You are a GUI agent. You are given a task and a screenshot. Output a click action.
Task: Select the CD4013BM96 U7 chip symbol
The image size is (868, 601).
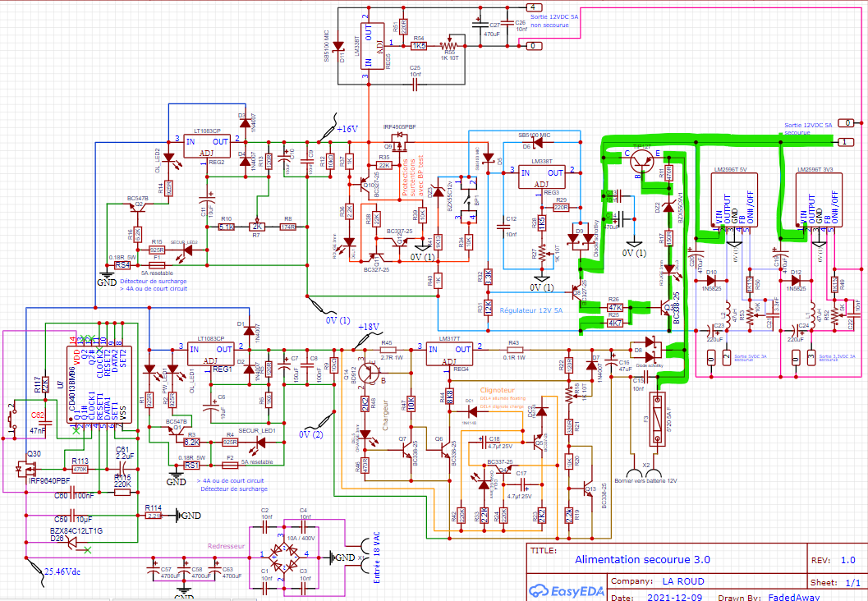coord(99,385)
